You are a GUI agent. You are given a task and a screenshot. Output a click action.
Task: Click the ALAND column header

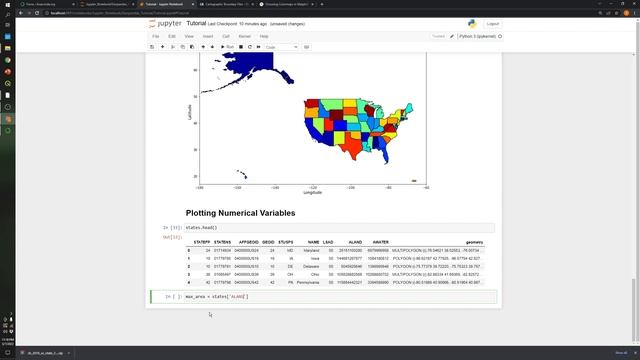[x=355, y=242]
